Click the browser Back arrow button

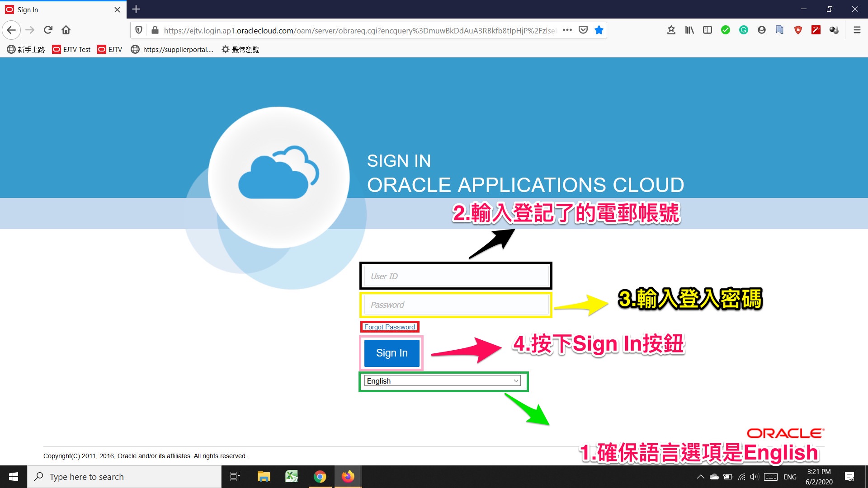11,30
